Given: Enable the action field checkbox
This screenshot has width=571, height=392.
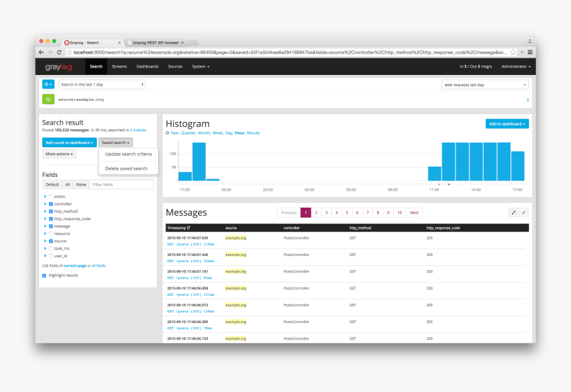Looking at the screenshot, I should (50, 196).
